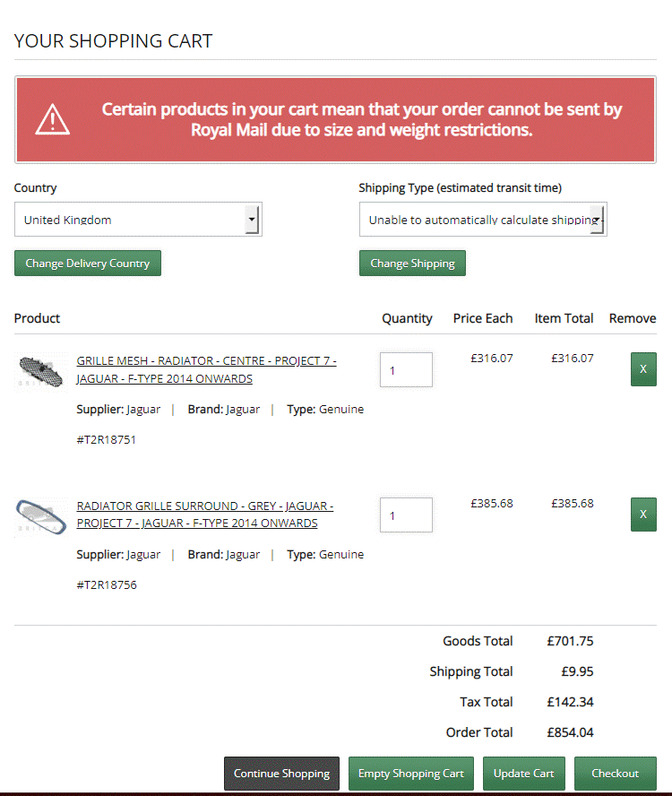Remove the Radiator Grille Surround with X button
The image size is (672, 796).
click(x=642, y=515)
